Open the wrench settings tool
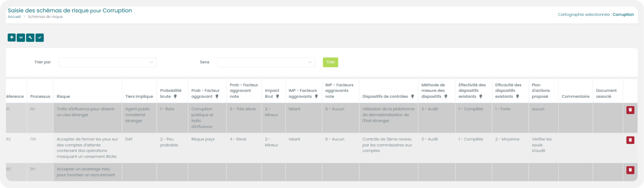Viewport: 644px width, 188px height. pyautogui.click(x=30, y=38)
